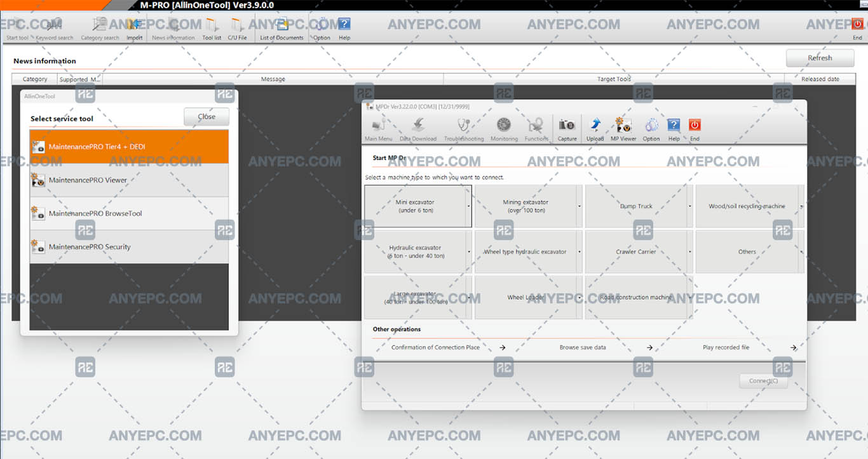Select MaintenancePRO Viewer service tool
This screenshot has width=868, height=459.
[x=129, y=180]
